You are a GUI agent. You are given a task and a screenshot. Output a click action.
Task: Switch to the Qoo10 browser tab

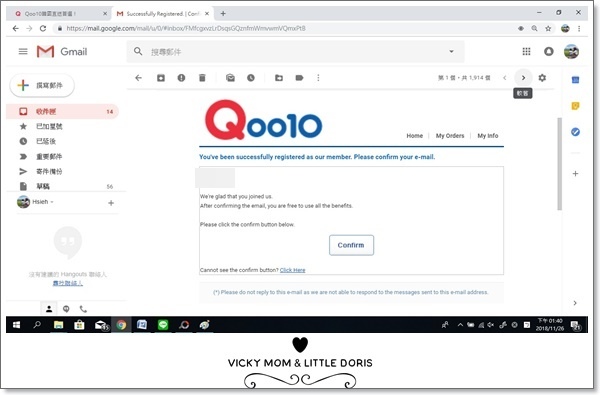tap(59, 13)
